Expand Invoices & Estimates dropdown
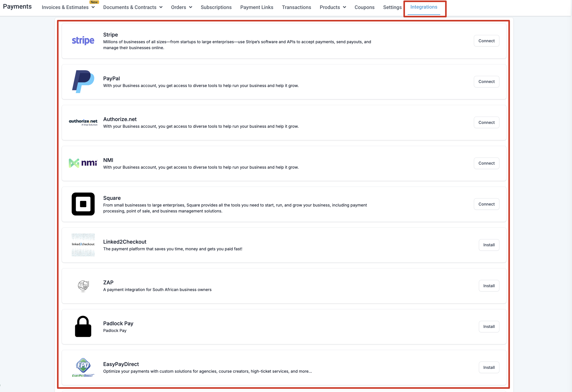Image resolution: width=572 pixels, height=392 pixels. coord(68,7)
